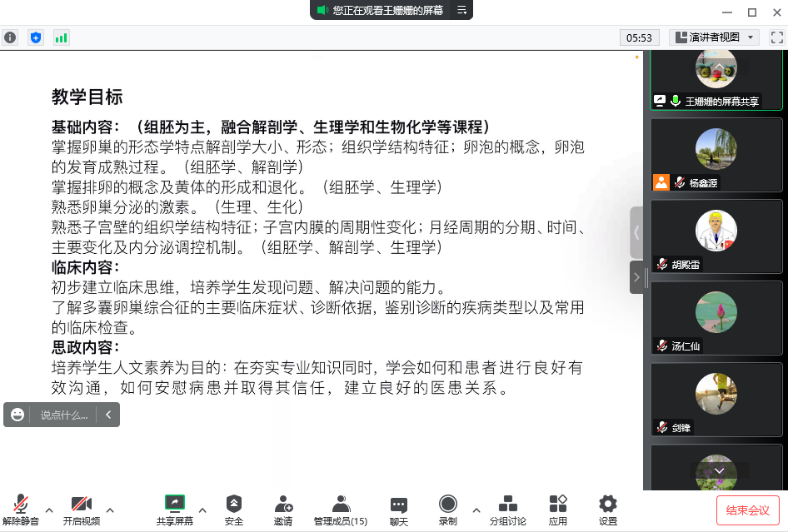
Task: Expand video options arrow next to 开启视频
Action: point(110,510)
